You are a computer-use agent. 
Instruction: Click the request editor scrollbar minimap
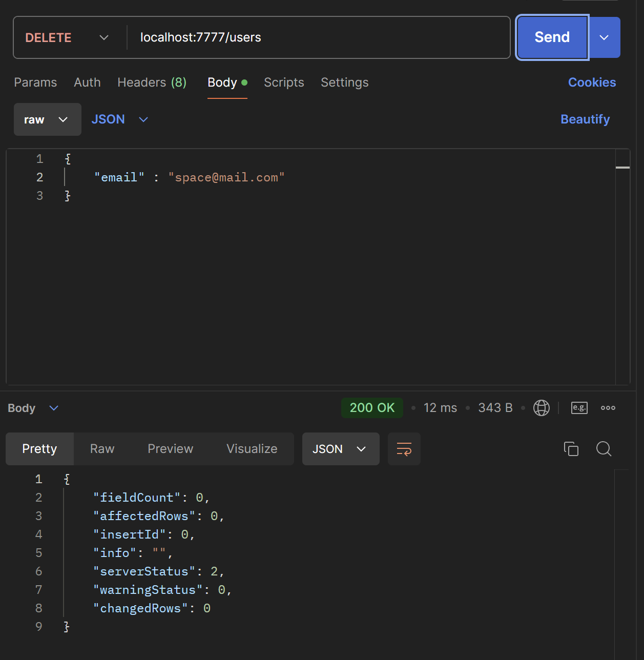622,266
